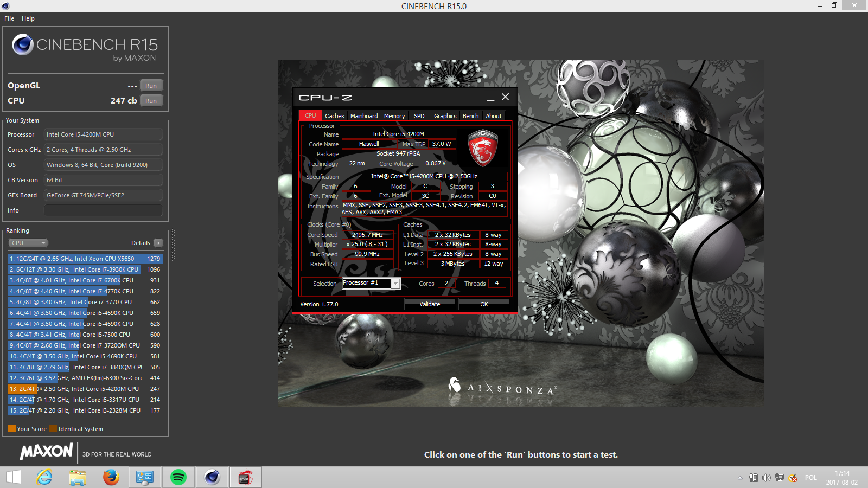Select ranking row Core i3-2328M CPU
The height and width of the screenshot is (488, 868).
point(85,410)
